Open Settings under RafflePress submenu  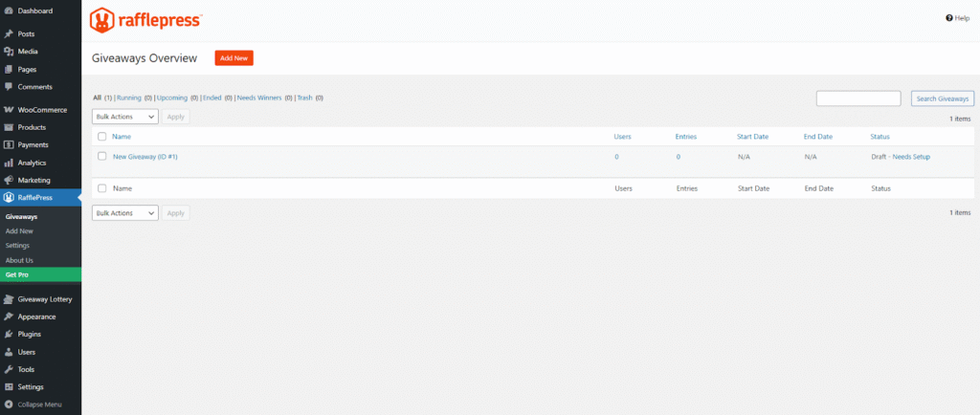point(17,246)
